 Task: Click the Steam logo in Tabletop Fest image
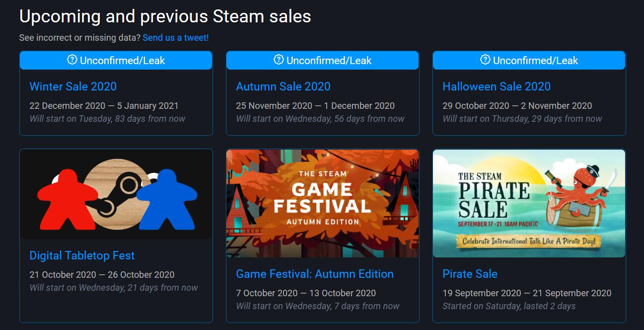coord(118,195)
